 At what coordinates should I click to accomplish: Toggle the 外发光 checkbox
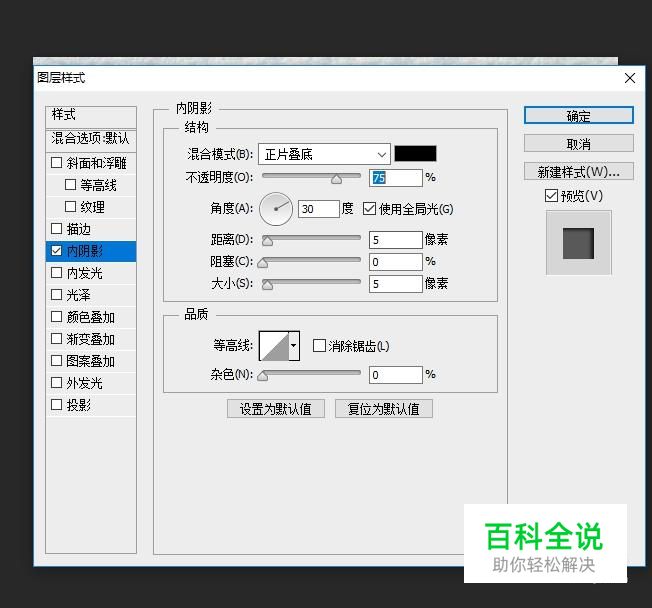click(57, 383)
